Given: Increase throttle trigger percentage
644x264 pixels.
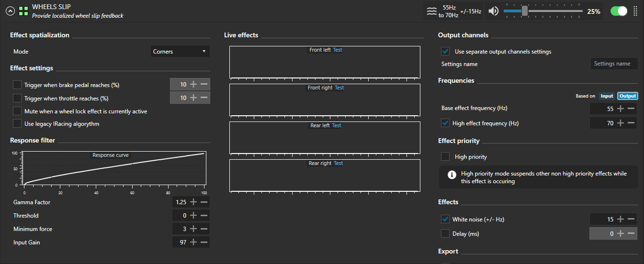Looking at the screenshot, I should pyautogui.click(x=193, y=98).
